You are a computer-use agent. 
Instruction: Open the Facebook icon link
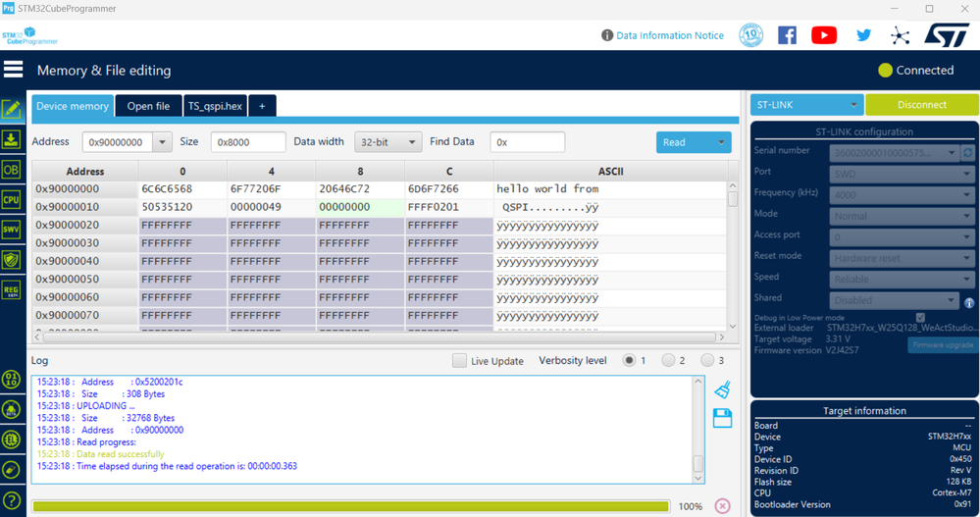787,35
